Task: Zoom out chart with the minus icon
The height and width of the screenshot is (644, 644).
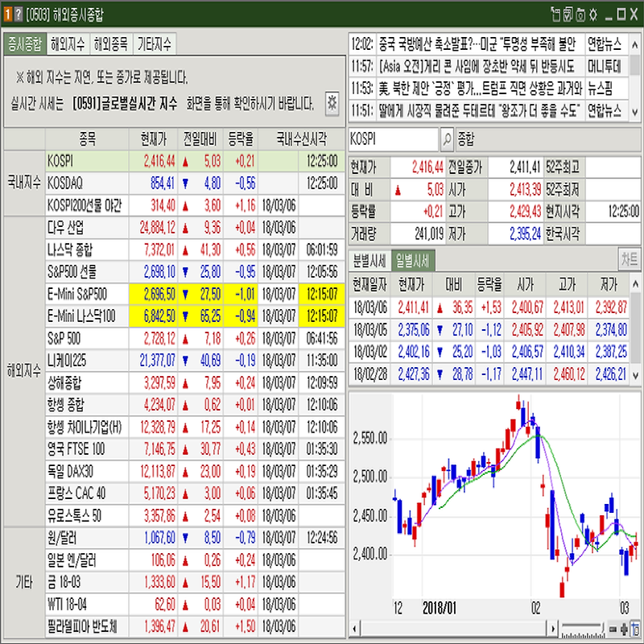Action: coord(613,629)
